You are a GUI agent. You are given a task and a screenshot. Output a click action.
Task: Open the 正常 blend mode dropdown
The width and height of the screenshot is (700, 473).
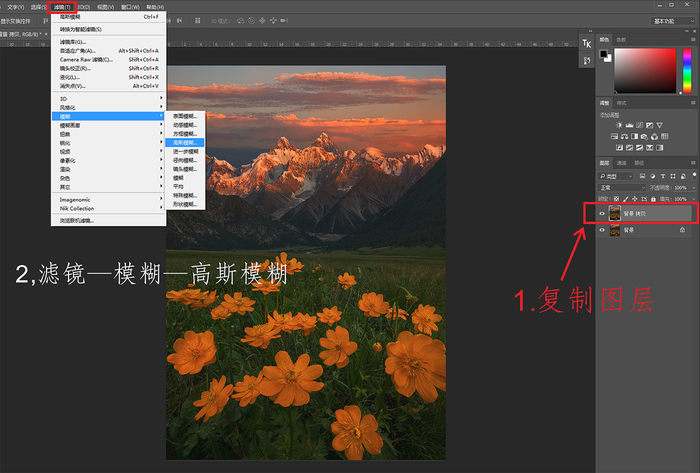coord(622,187)
